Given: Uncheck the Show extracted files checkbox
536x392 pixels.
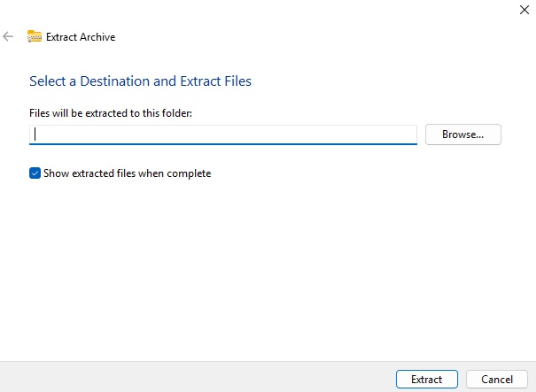Looking at the screenshot, I should pos(35,173).
